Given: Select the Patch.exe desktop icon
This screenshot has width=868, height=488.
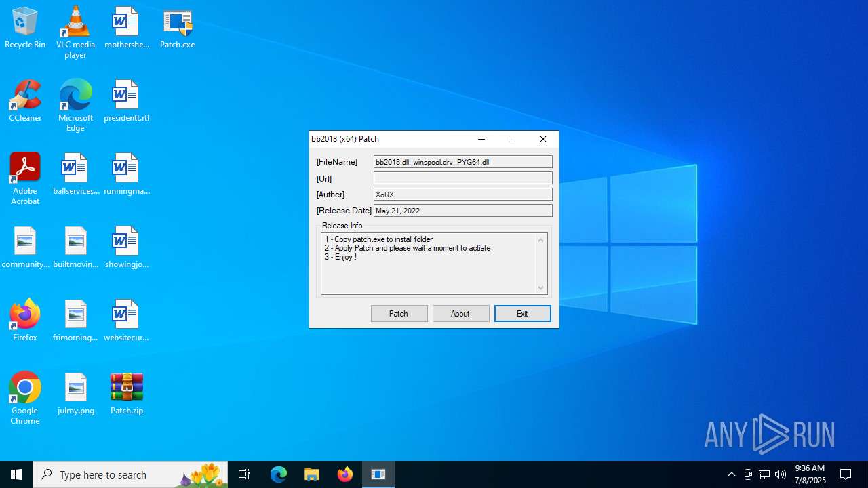Looking at the screenshot, I should click(x=177, y=28).
